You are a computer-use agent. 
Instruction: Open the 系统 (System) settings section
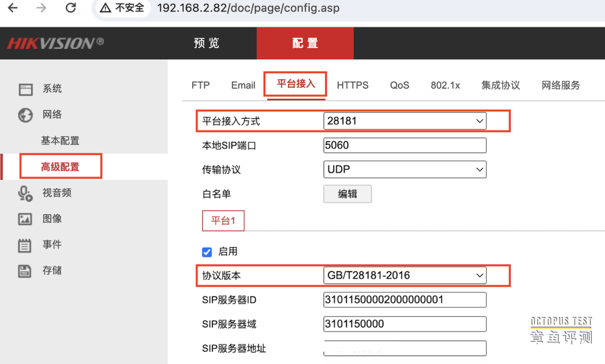click(x=52, y=88)
